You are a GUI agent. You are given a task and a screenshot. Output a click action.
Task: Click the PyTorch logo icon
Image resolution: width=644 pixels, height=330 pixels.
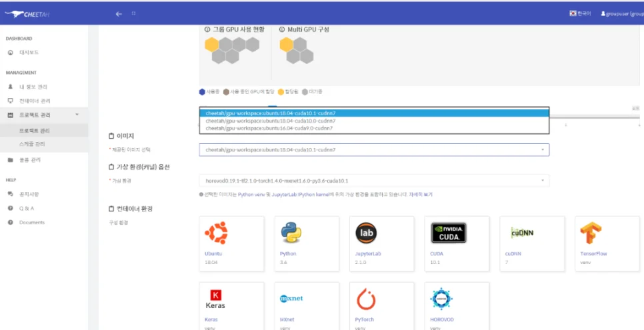click(x=365, y=299)
